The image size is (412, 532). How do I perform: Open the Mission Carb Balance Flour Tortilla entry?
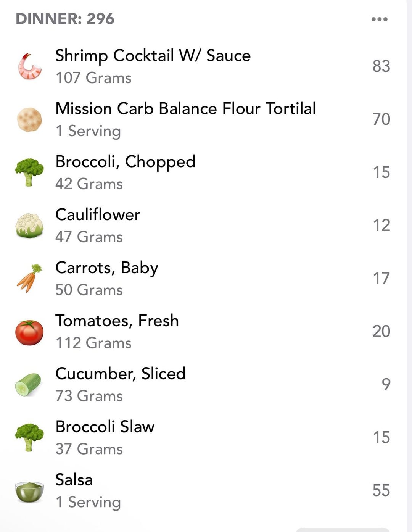pyautogui.click(x=185, y=109)
